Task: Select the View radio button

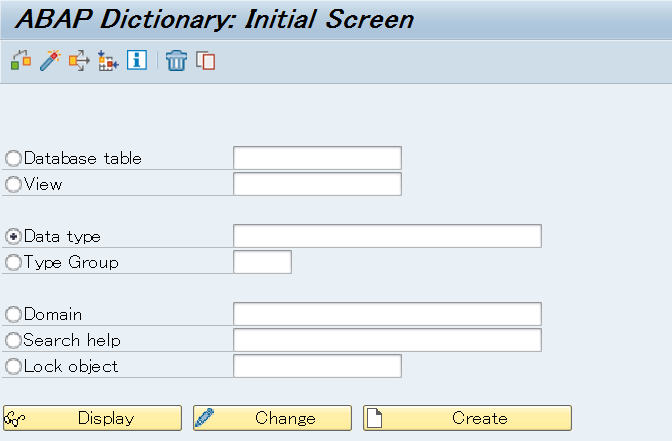Action: [13, 184]
